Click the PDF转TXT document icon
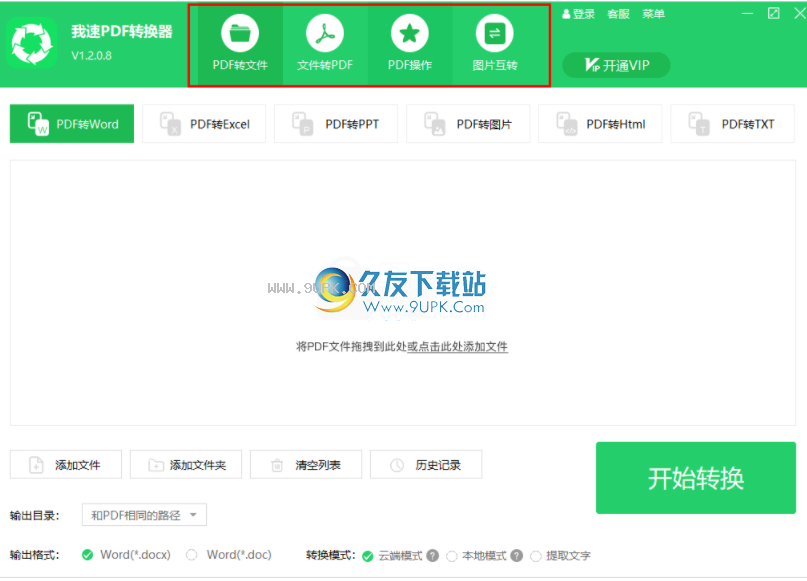 point(699,124)
